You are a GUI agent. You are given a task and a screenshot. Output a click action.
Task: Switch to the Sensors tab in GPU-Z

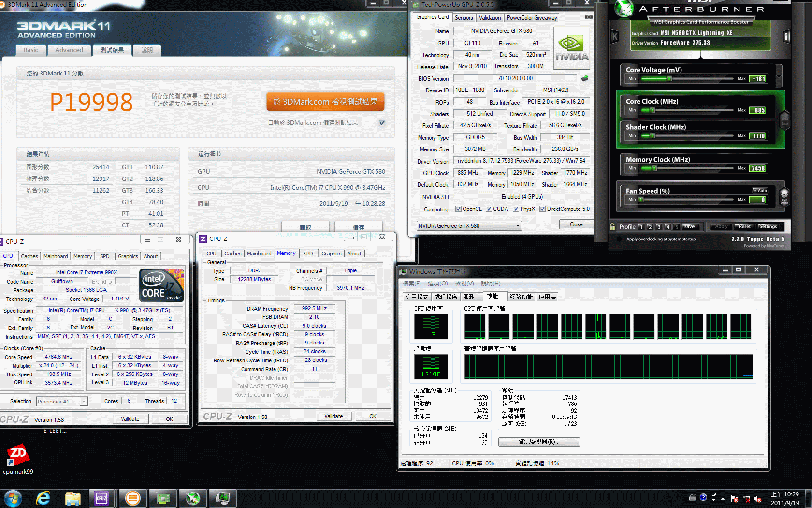[464, 18]
